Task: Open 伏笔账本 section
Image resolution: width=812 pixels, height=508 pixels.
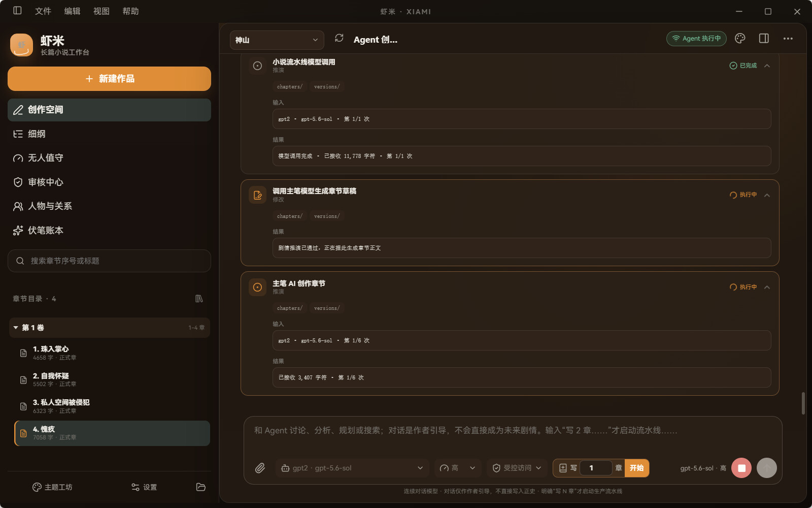Action: click(109, 231)
